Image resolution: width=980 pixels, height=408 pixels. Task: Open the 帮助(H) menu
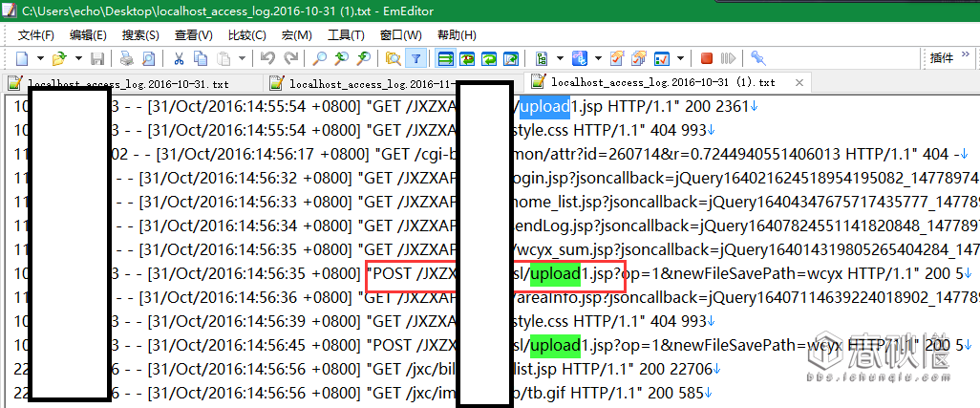pos(457,35)
